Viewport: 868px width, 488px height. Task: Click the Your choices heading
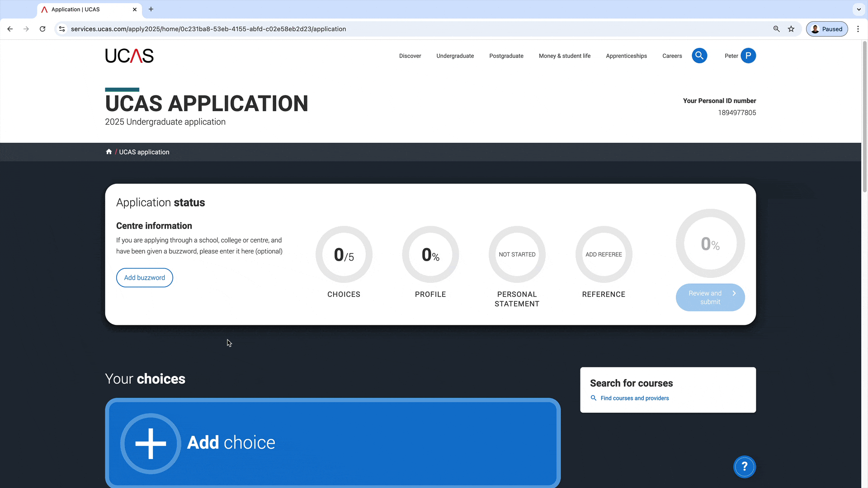coord(145,379)
